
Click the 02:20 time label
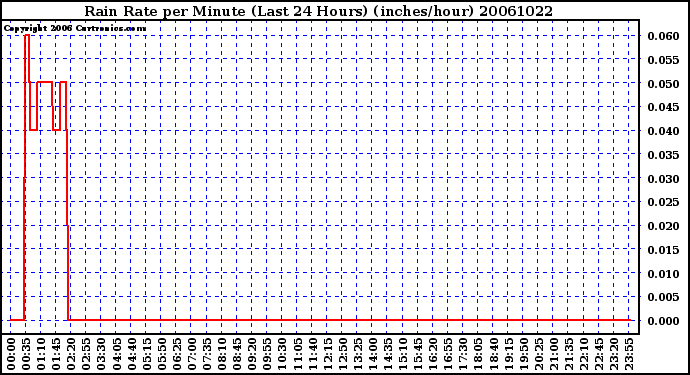coord(71,354)
